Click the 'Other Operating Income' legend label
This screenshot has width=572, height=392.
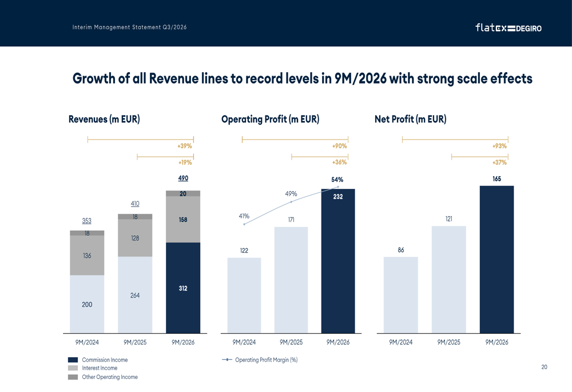[110, 377]
